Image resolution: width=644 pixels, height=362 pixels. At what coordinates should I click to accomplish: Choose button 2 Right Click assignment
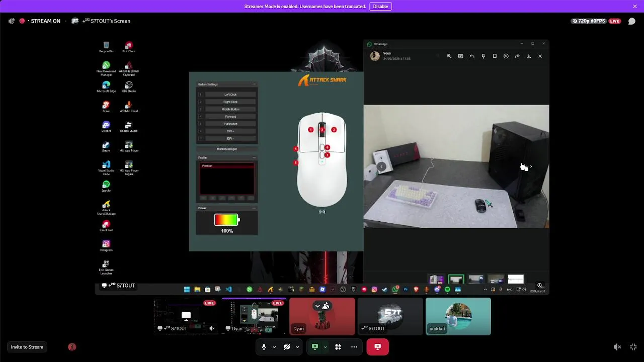(x=230, y=102)
